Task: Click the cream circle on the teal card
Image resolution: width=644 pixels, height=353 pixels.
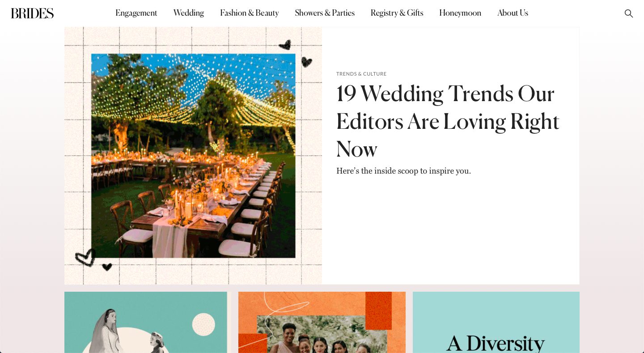Action: 203,324
